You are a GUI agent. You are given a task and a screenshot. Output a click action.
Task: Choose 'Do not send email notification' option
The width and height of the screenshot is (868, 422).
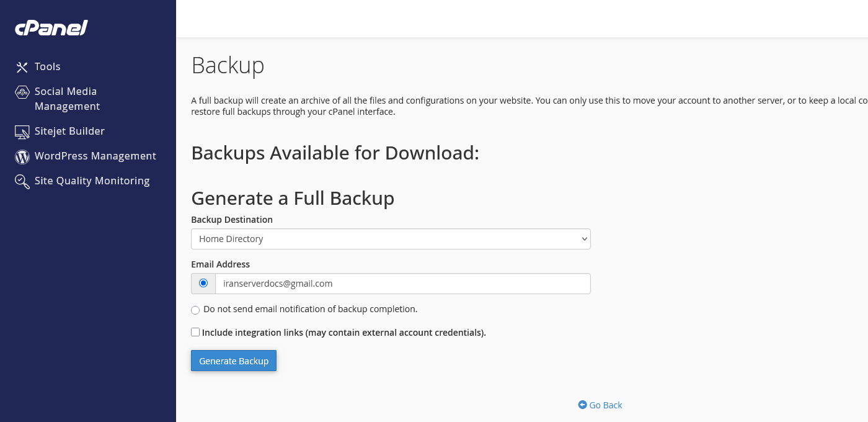(195, 310)
